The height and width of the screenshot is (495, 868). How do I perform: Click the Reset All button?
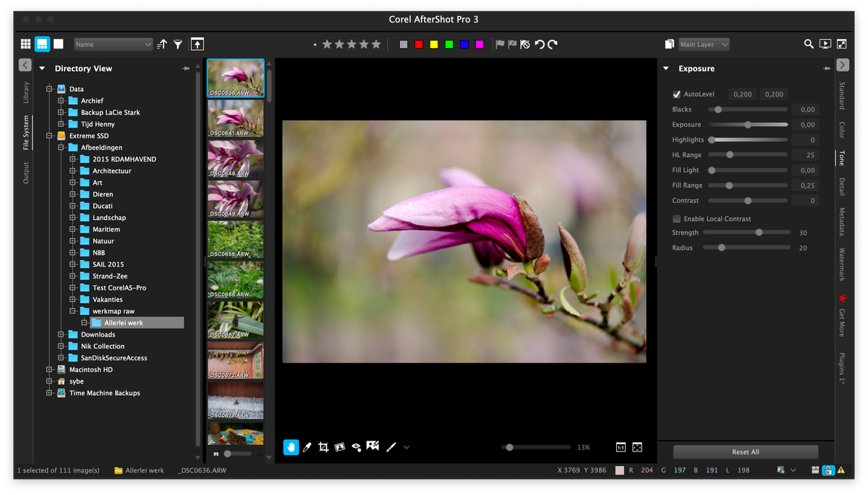[x=745, y=452]
